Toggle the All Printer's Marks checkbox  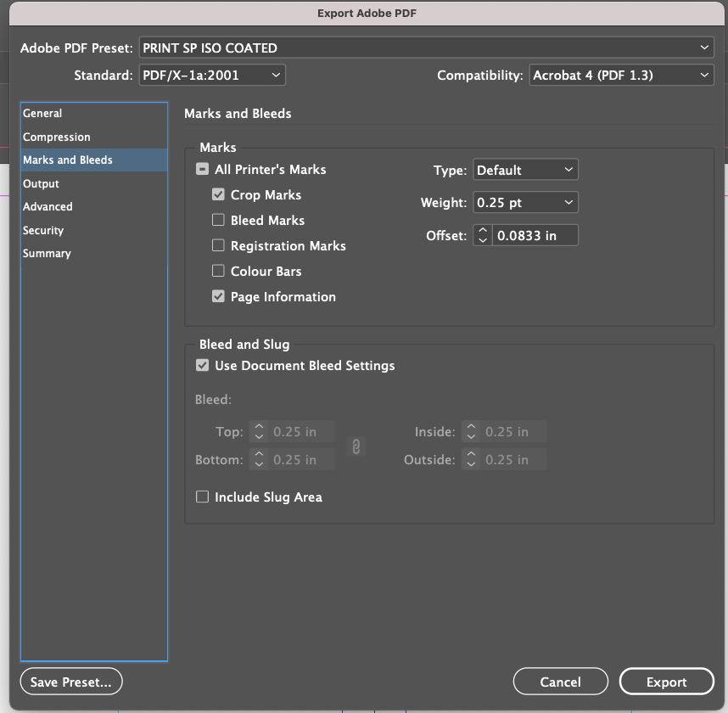tap(203, 170)
